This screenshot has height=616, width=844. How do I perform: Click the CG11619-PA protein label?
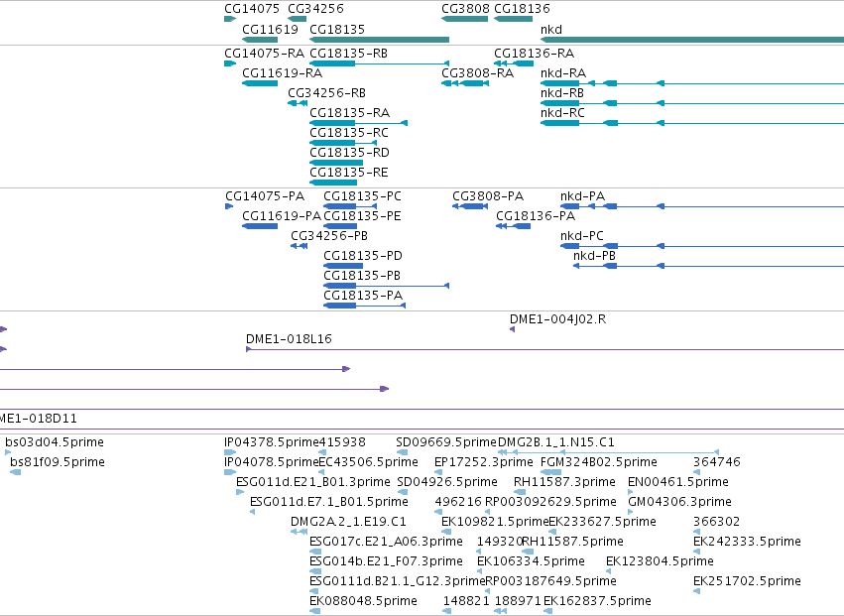[282, 216]
